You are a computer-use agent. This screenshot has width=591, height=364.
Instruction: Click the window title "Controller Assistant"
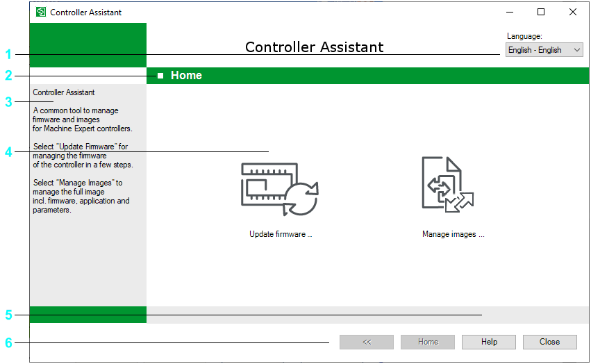click(x=86, y=13)
